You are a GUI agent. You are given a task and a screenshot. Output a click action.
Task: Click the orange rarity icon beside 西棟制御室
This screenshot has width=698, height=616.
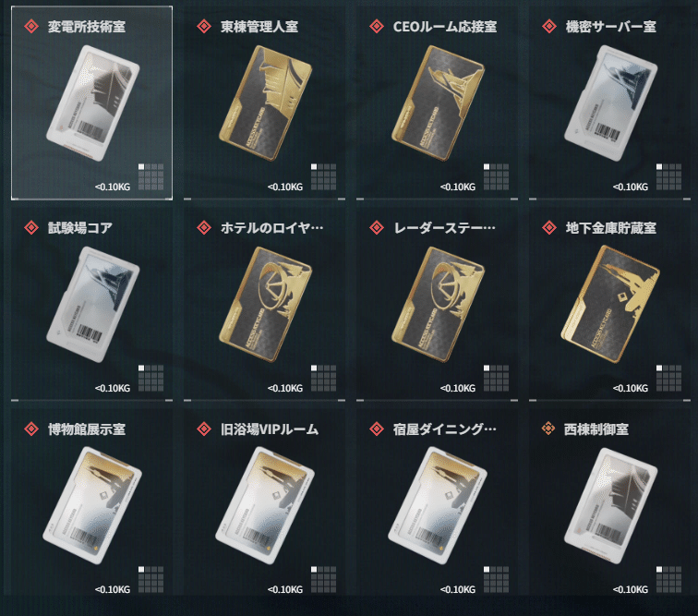point(548,429)
